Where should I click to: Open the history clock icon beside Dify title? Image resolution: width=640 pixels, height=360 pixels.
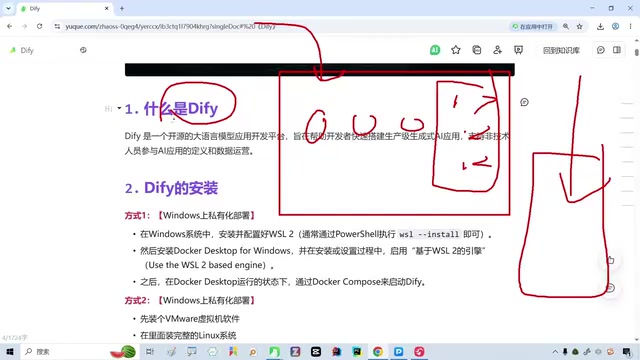tap(83, 50)
